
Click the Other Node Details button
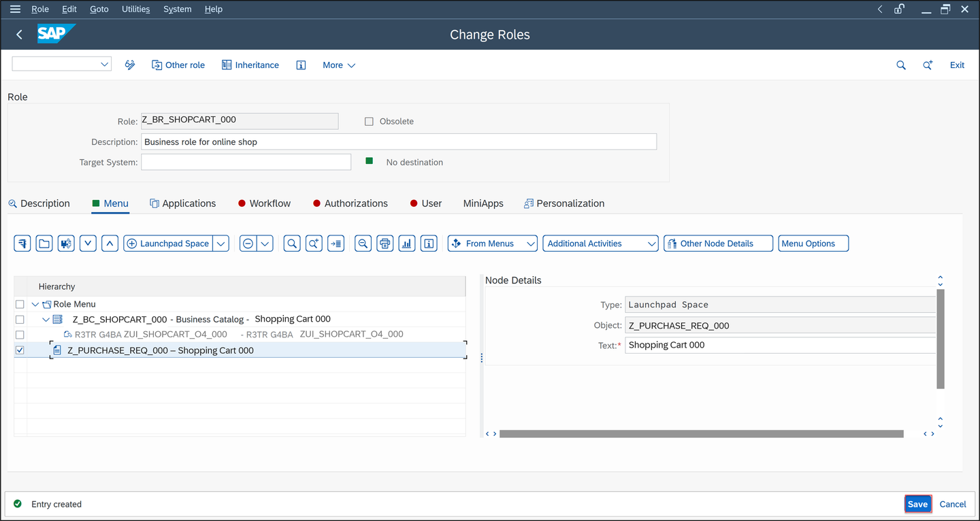point(719,243)
